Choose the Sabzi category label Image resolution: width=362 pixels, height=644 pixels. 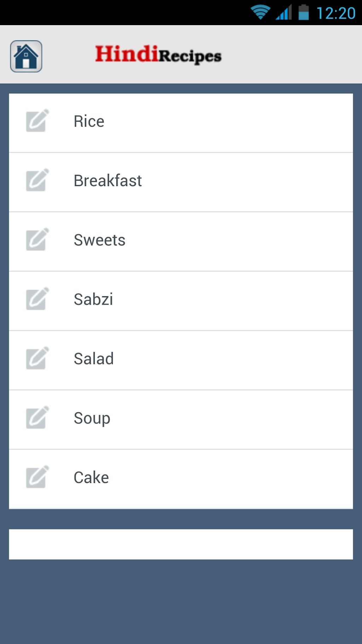(x=93, y=300)
